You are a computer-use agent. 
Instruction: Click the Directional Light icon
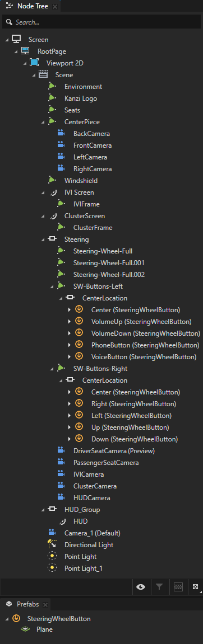click(52, 544)
